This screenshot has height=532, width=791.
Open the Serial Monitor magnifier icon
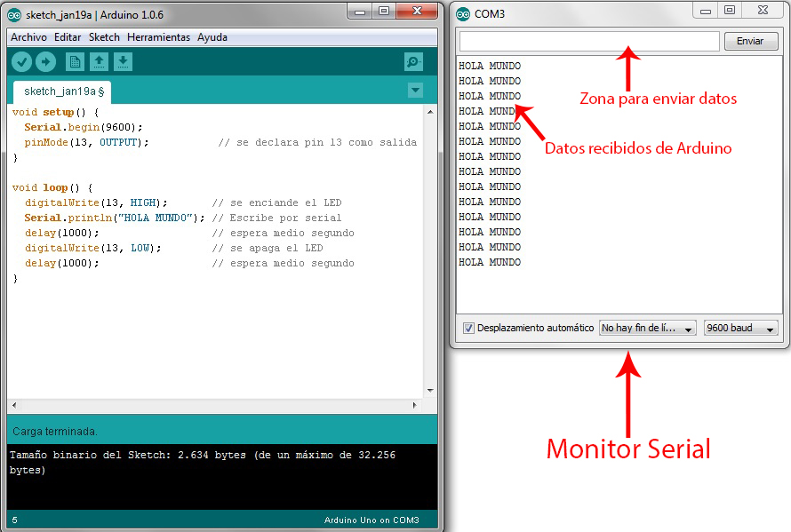pyautogui.click(x=413, y=62)
